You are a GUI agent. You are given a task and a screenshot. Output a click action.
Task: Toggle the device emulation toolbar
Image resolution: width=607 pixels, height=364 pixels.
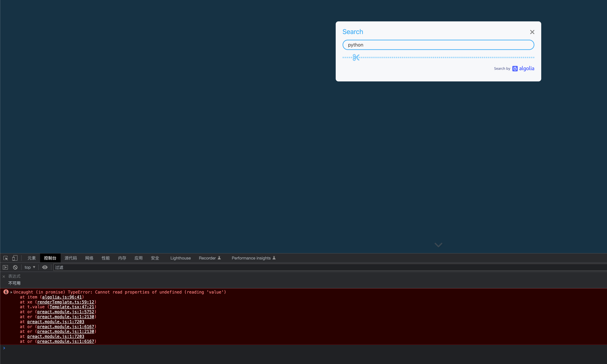pos(15,258)
